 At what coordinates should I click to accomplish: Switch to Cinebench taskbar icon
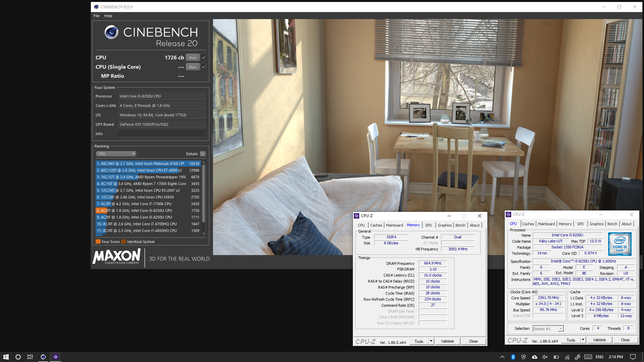pos(43,357)
